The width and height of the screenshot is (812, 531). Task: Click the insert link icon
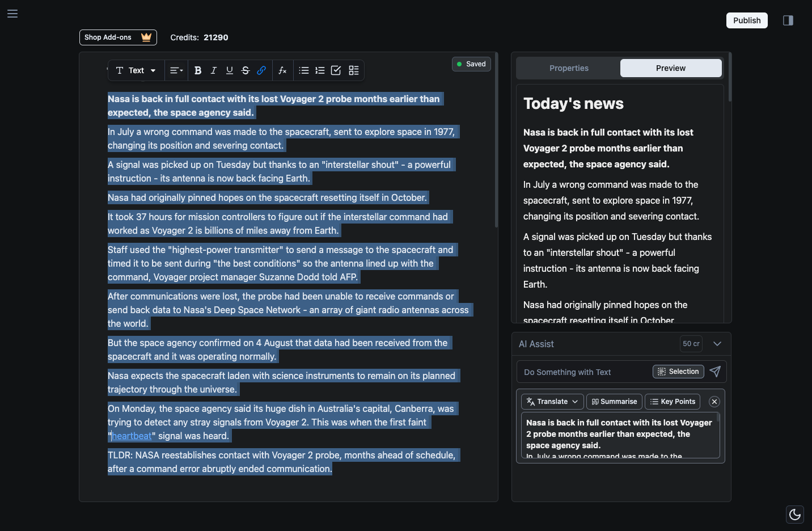click(x=261, y=70)
